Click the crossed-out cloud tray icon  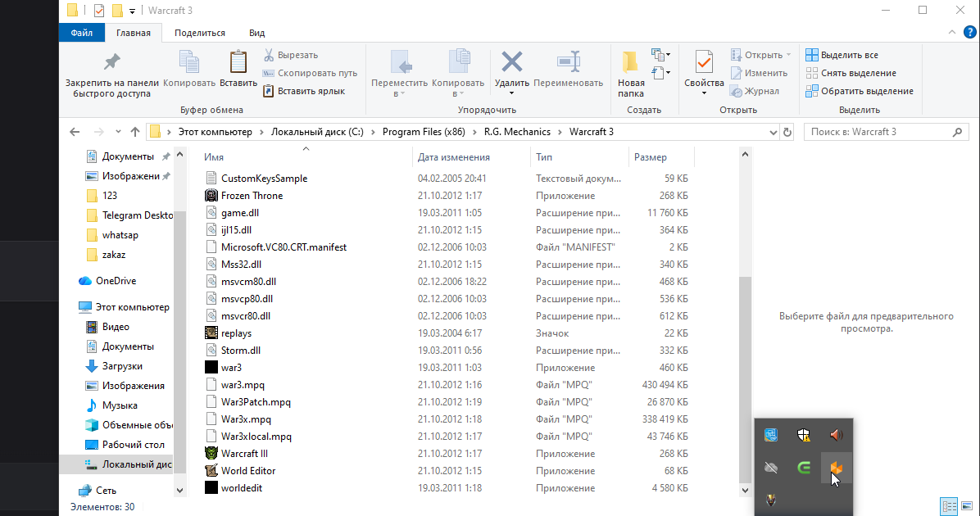click(x=771, y=468)
